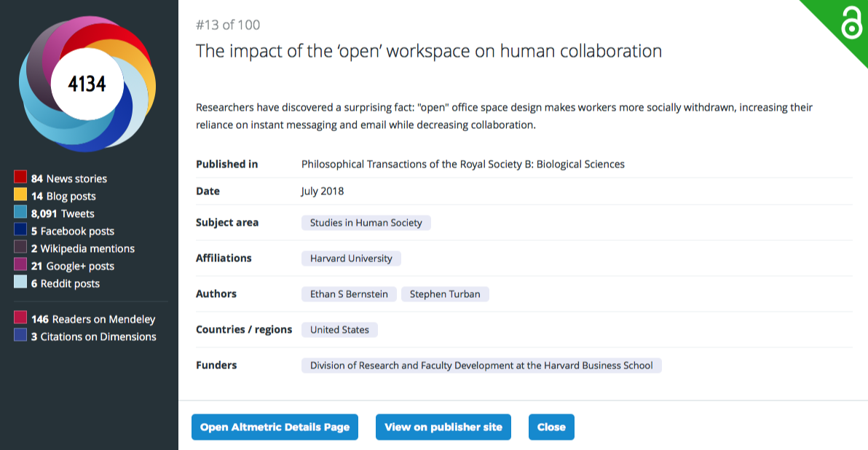Click the 146 Readers on Mendeley label

[x=93, y=320]
